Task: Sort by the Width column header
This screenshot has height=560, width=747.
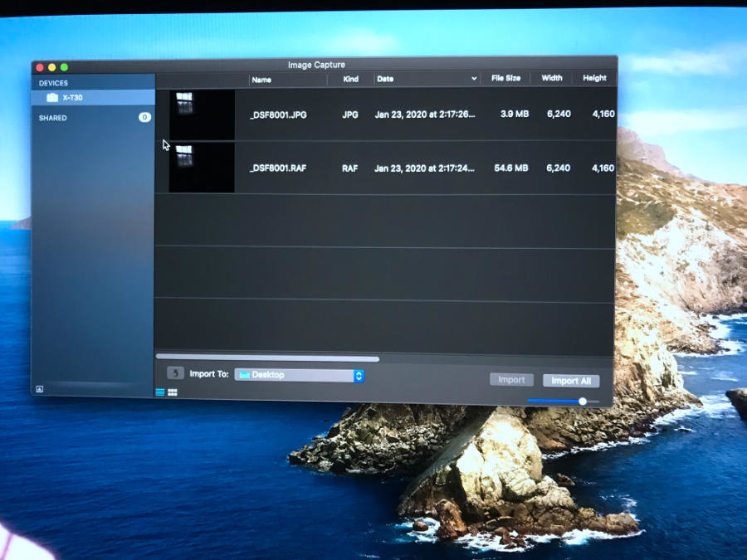Action: tap(552, 78)
